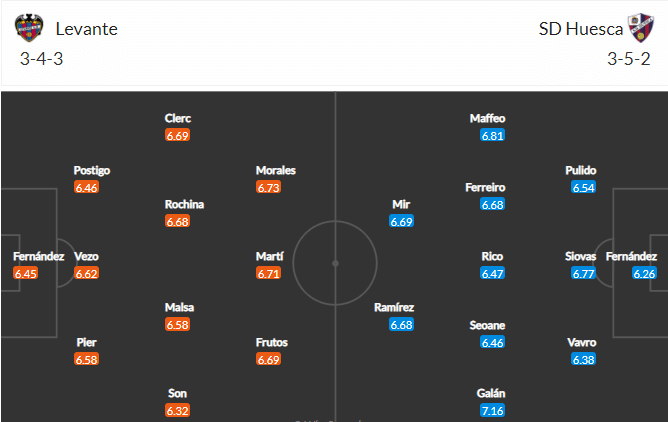Screen dimensions: 668x422
Task: Click the Levante club crest icon
Action: point(29,28)
